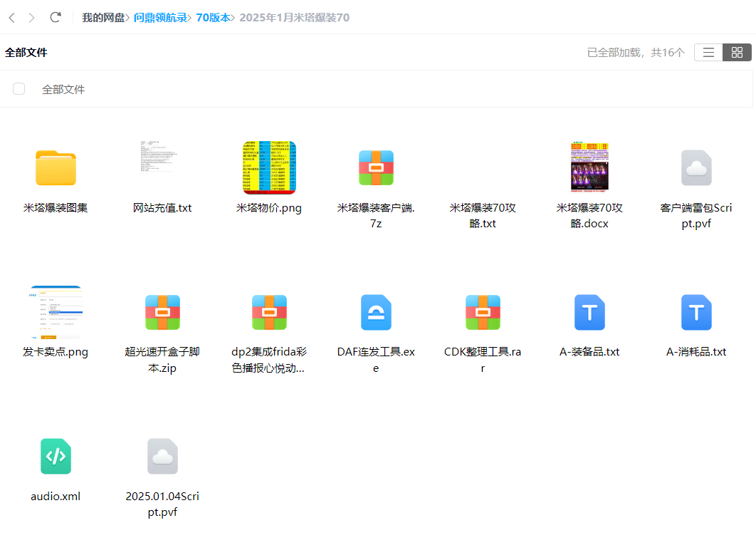Open the audio.xml code file

(56, 456)
